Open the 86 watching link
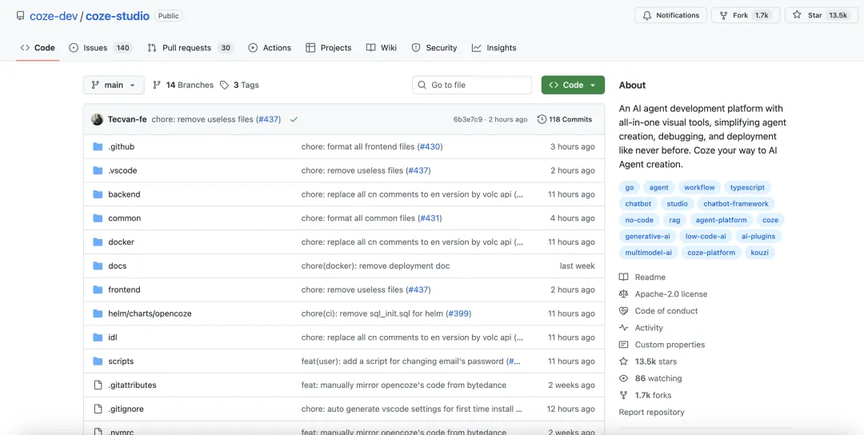Viewport: 864px width, 435px height. 650,378
